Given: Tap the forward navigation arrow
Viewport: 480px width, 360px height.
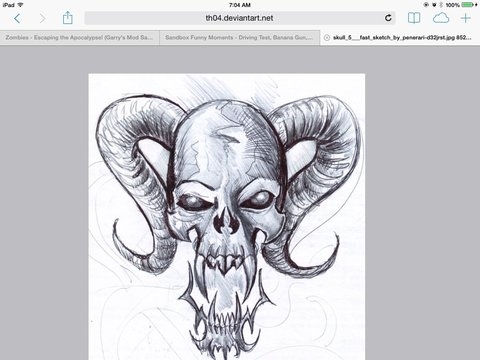Looking at the screenshot, I should [42, 18].
